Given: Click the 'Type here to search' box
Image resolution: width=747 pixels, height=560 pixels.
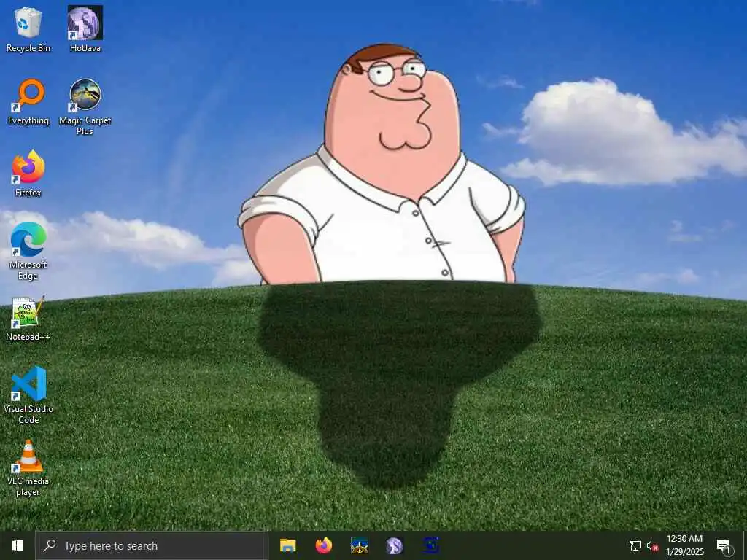Looking at the screenshot, I should click(x=152, y=545).
